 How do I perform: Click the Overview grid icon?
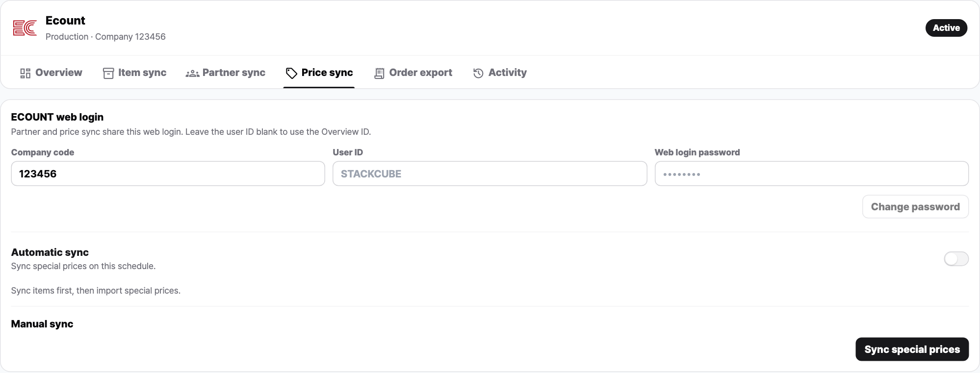tap(26, 73)
